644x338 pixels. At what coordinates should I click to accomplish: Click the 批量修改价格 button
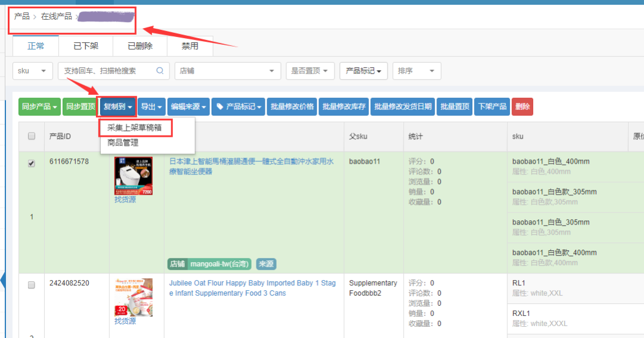[292, 107]
